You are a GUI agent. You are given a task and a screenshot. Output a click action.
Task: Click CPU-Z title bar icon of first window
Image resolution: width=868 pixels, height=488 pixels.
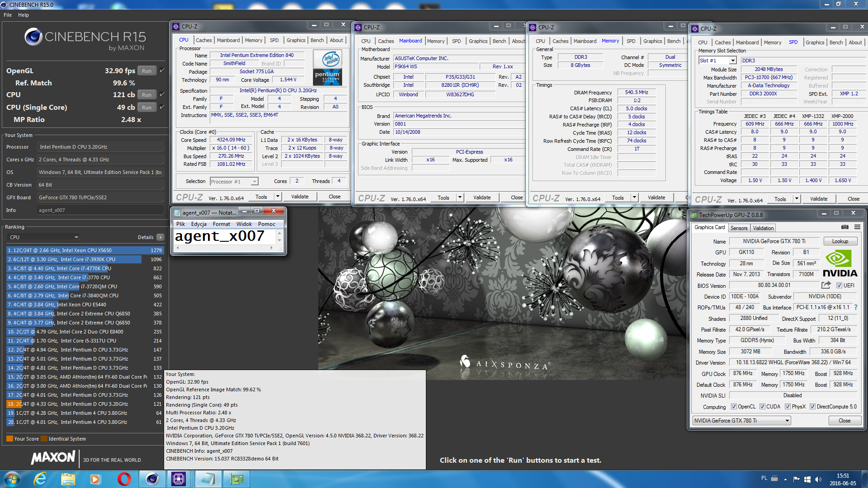[176, 26]
